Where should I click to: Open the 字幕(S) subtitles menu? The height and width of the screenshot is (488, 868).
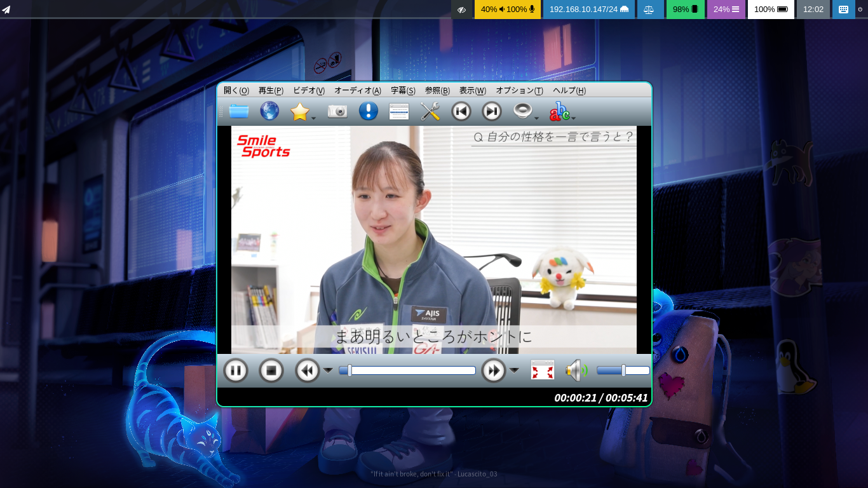403,90
